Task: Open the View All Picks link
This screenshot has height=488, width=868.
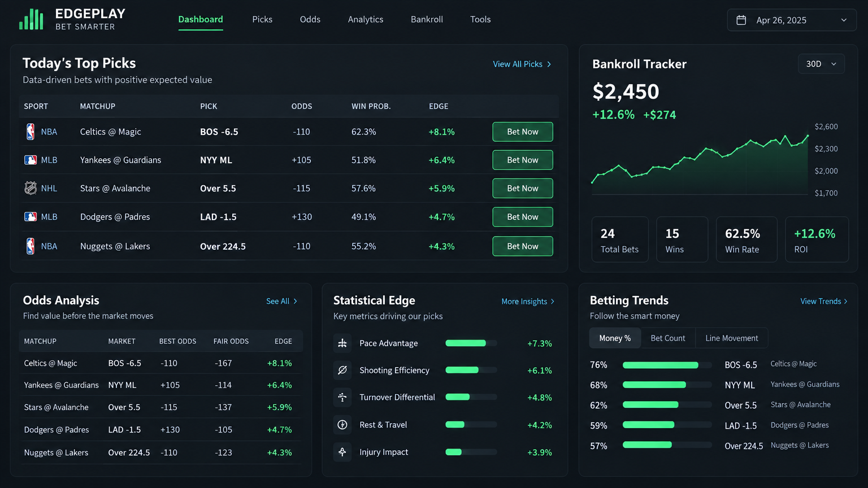Action: [522, 64]
